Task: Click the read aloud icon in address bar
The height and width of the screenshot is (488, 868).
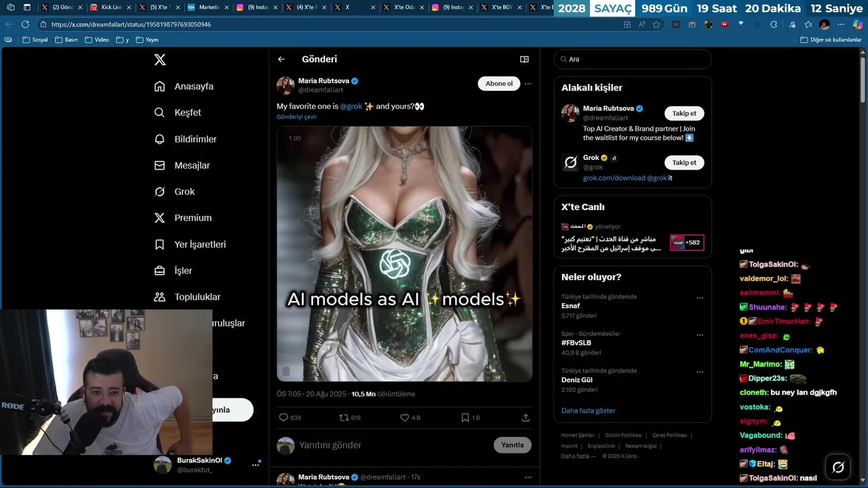Action: (x=642, y=24)
